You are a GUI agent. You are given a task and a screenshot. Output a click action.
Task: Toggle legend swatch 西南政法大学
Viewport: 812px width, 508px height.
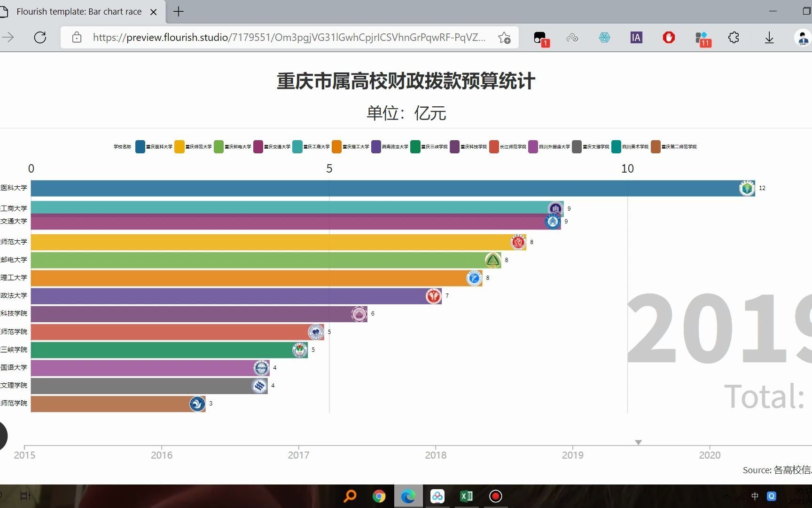[376, 147]
